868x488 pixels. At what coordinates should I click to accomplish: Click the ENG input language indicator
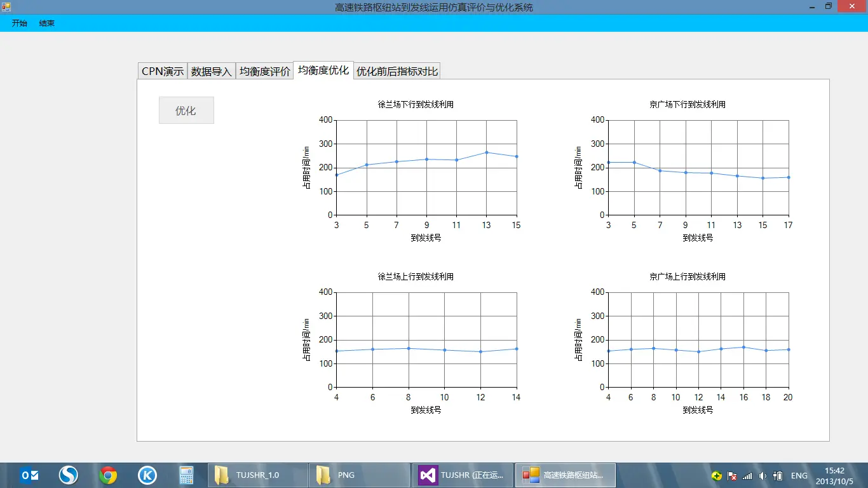click(799, 476)
